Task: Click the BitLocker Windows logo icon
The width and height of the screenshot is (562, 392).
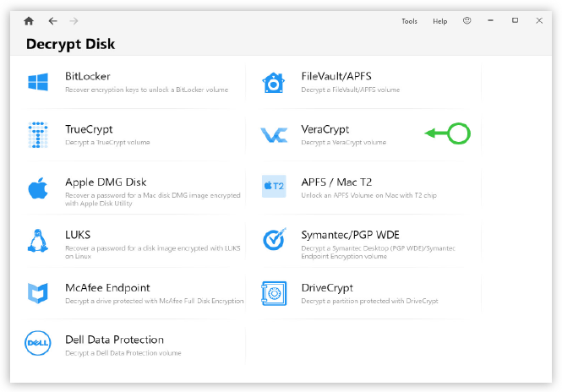Action: (38, 82)
